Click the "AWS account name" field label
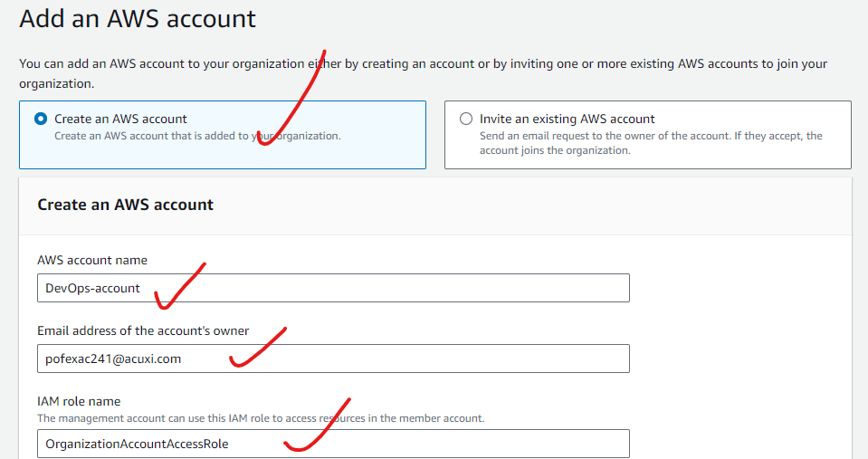 point(92,260)
